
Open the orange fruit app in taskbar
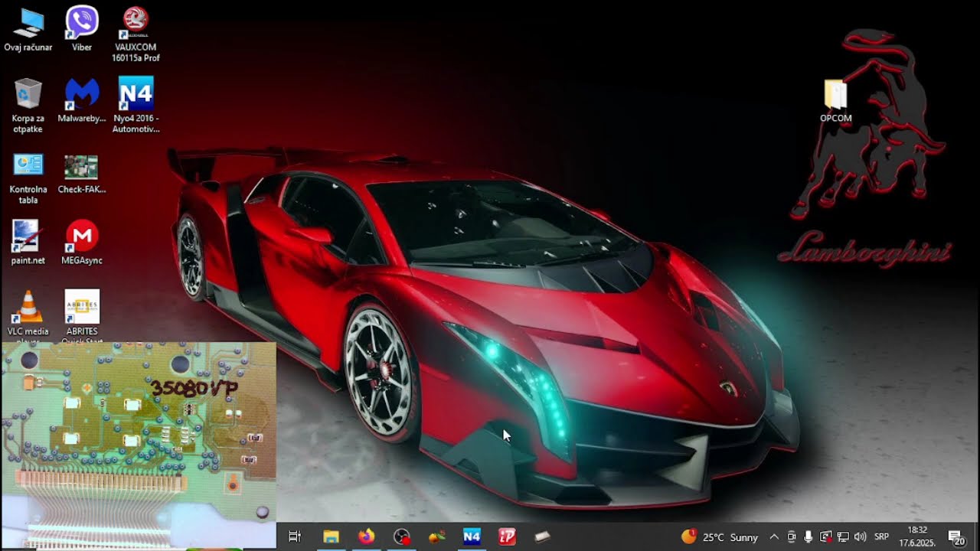click(436, 537)
